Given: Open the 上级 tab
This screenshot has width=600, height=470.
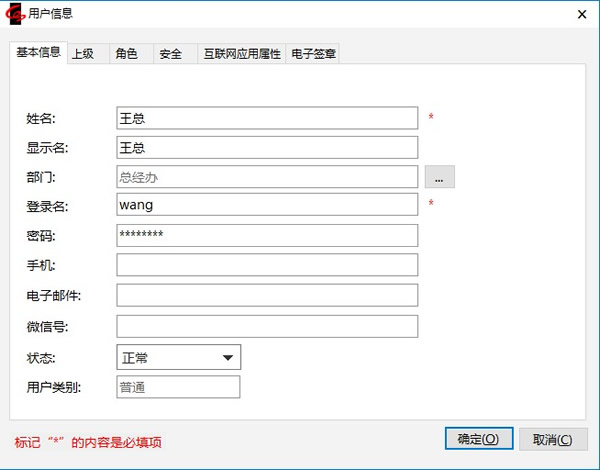Looking at the screenshot, I should (83, 54).
